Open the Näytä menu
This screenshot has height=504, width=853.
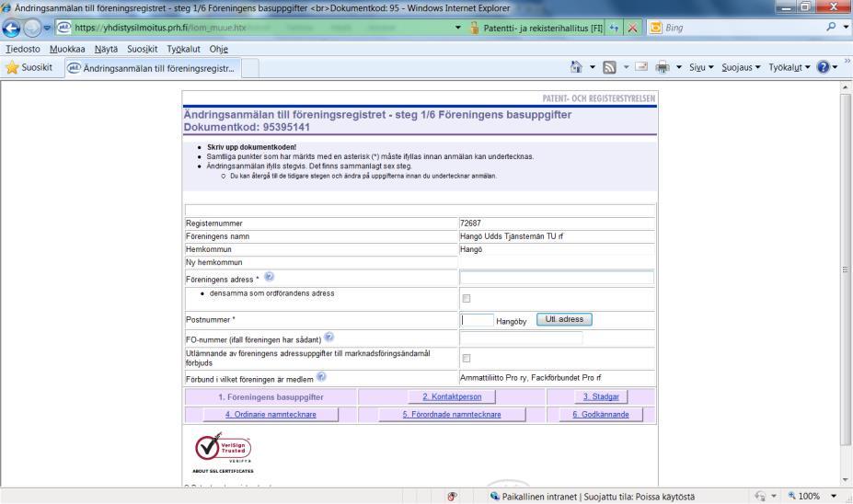click(106, 49)
